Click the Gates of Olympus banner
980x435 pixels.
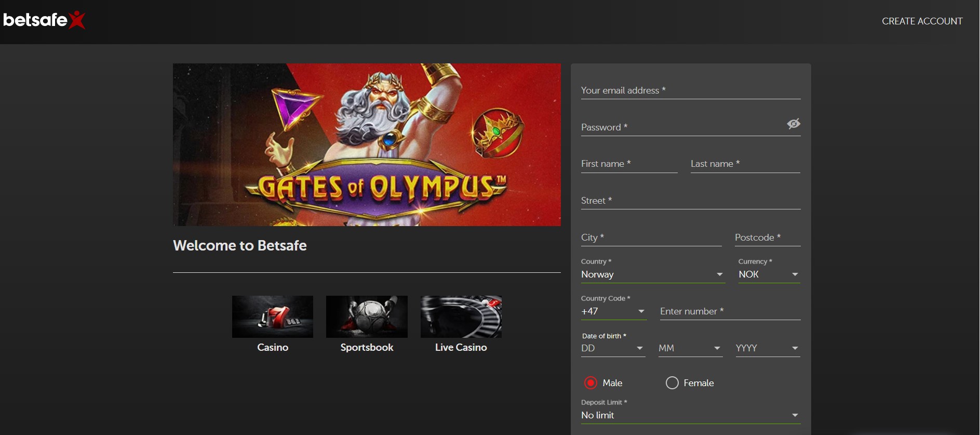367,144
